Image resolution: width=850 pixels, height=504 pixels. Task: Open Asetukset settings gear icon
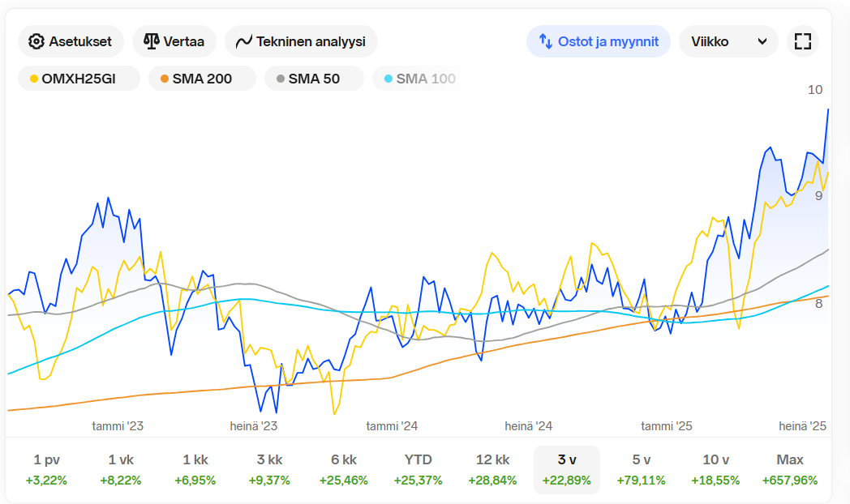coord(36,41)
